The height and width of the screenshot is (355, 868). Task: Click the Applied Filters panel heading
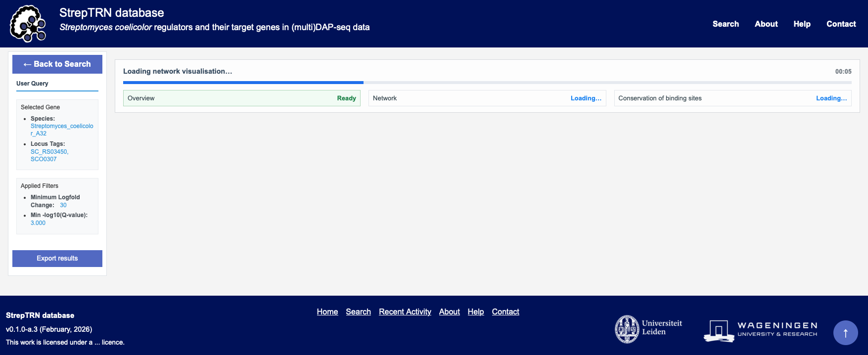click(40, 186)
